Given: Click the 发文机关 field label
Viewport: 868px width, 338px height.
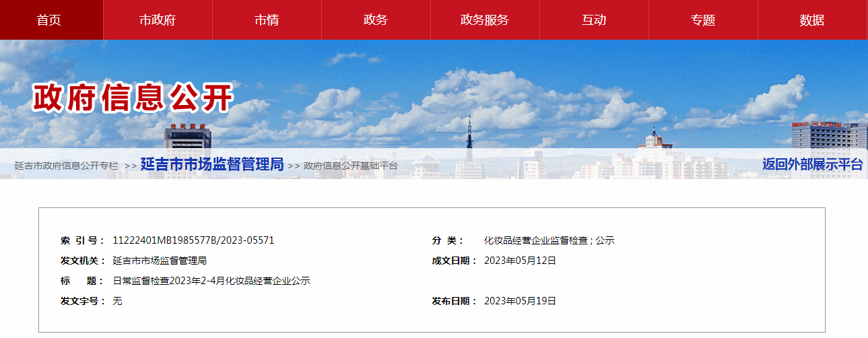Looking at the screenshot, I should (x=83, y=261).
